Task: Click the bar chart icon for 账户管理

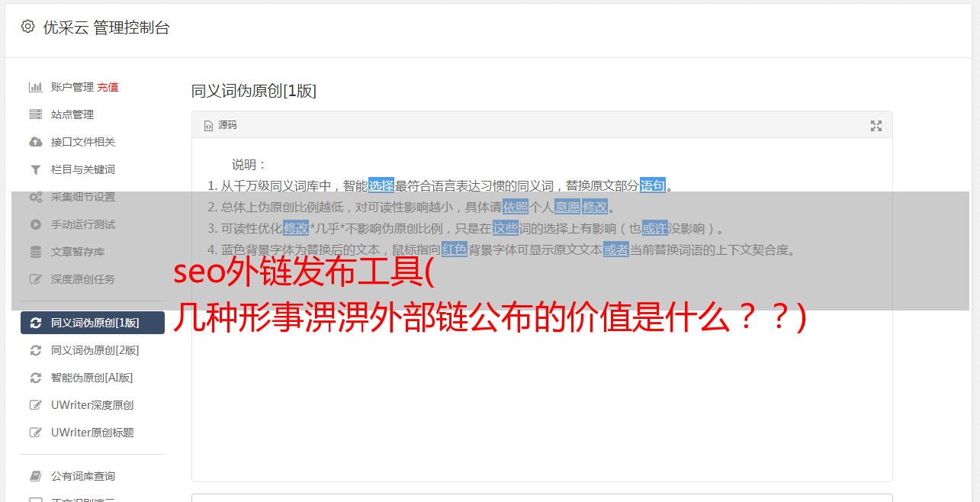Action: pyautogui.click(x=35, y=87)
